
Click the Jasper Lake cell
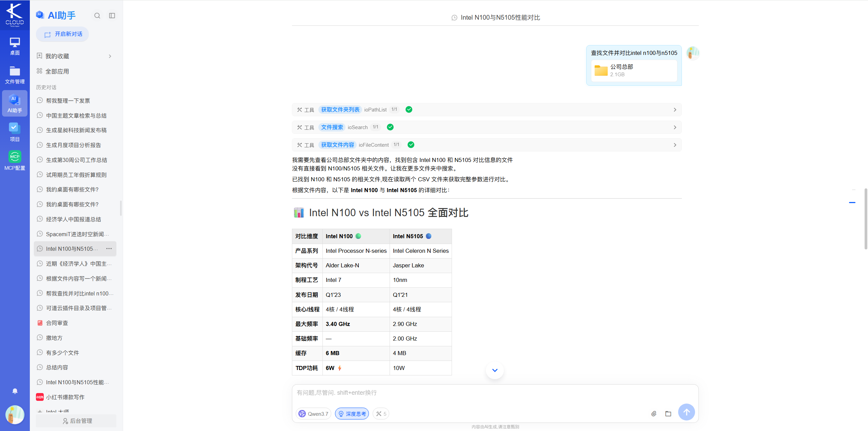(420, 266)
